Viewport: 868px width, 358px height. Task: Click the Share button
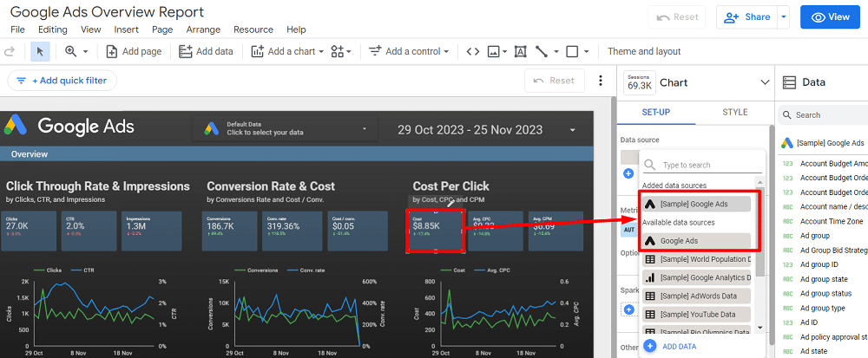click(746, 17)
